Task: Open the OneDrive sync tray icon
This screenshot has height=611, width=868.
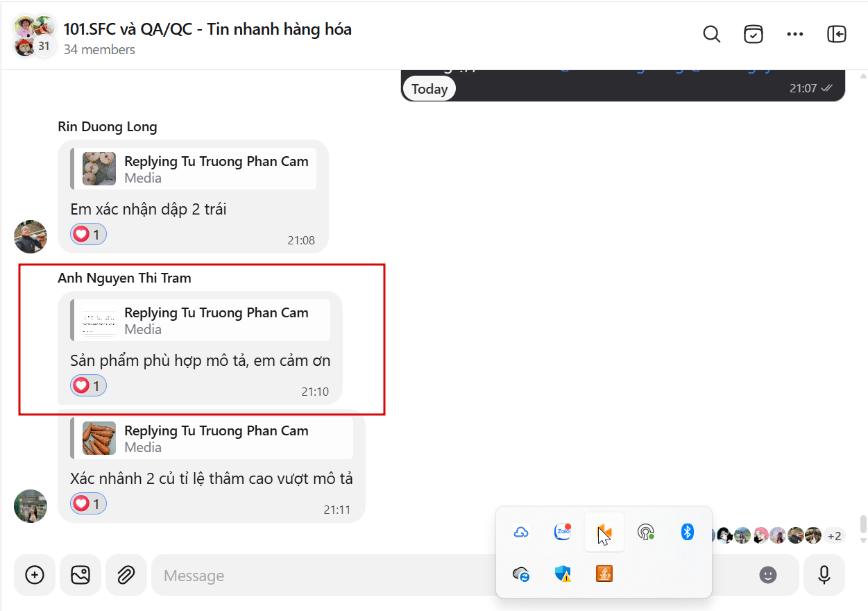Action: point(521,574)
